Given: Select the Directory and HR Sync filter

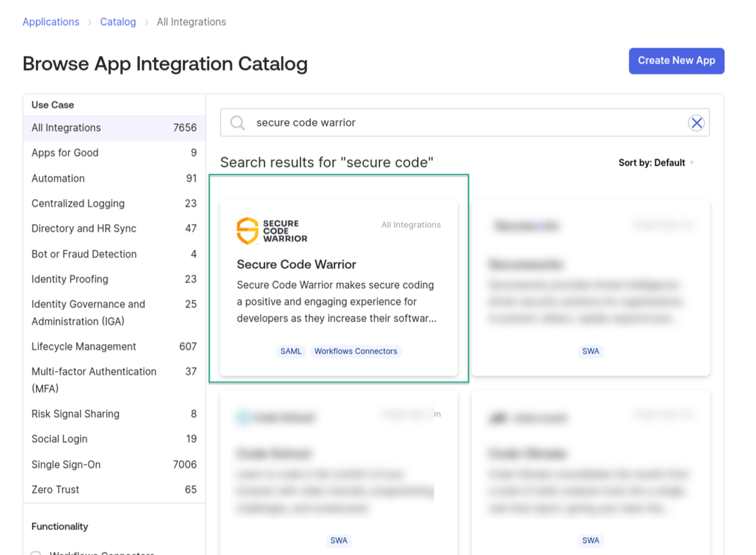Looking at the screenshot, I should click(x=114, y=228).
